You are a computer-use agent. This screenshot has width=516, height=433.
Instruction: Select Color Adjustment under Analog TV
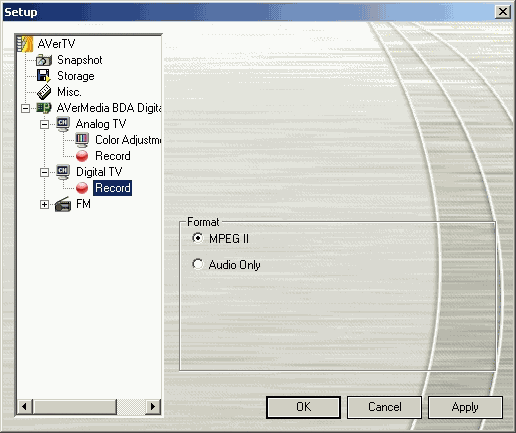point(128,140)
